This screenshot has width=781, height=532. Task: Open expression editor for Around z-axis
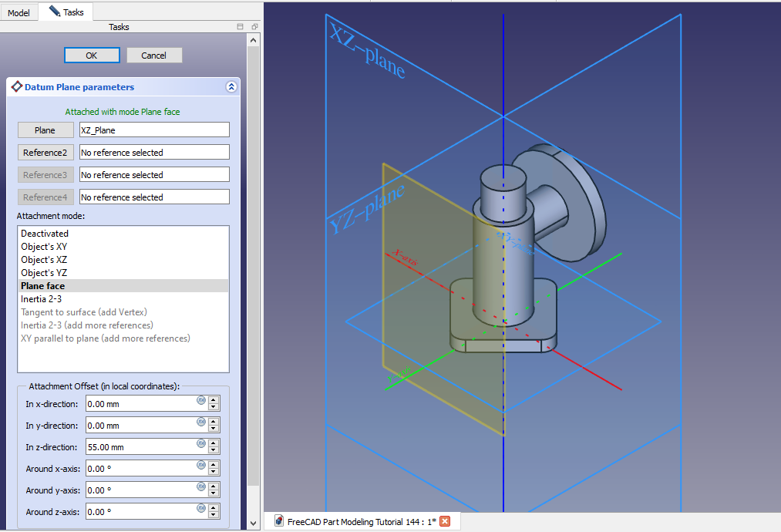click(201, 508)
